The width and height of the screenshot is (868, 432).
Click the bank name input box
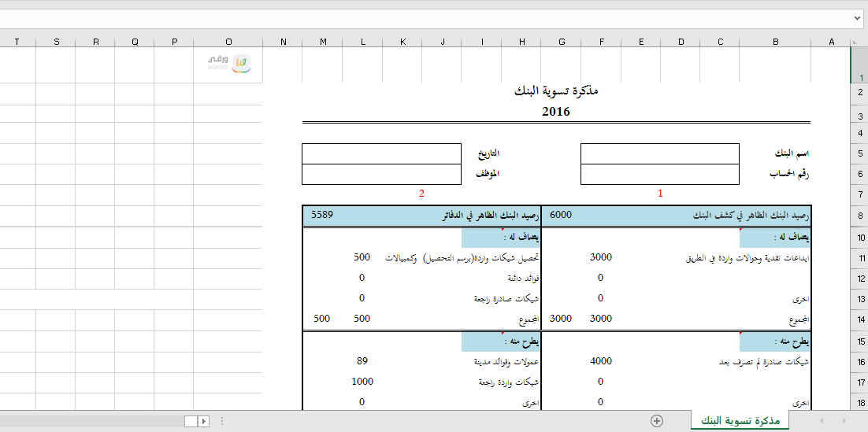pyautogui.click(x=660, y=153)
